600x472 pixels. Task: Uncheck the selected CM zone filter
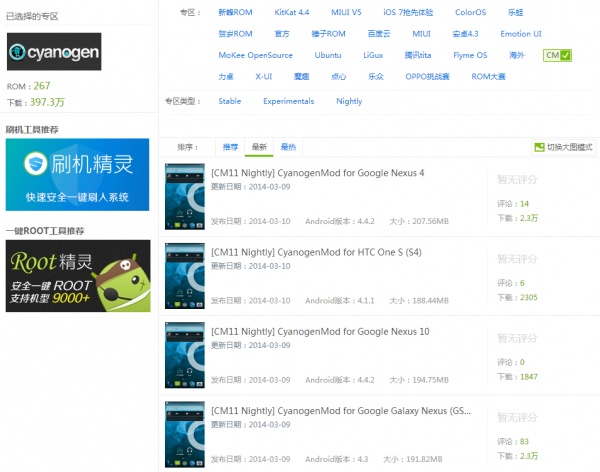(x=557, y=56)
